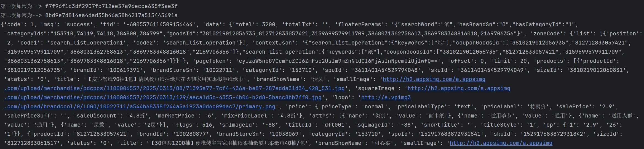The width and height of the screenshot is (644, 149).
Task: Click the second encryption hash 8bd9e7d814ea
Action: click(111, 15)
